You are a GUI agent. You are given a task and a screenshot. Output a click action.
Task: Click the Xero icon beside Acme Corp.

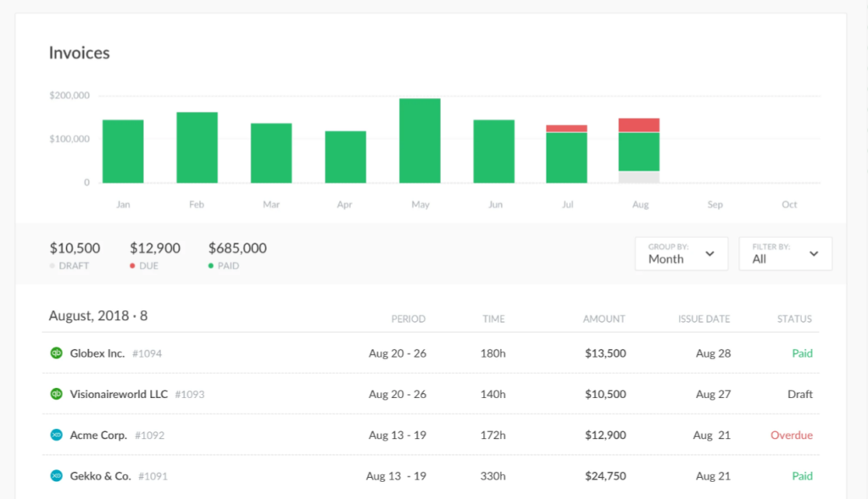[57, 435]
